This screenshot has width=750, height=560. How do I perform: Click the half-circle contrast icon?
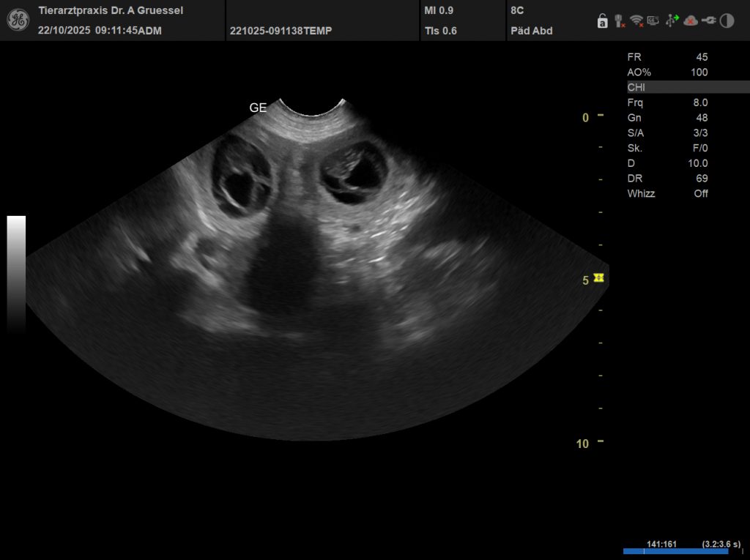[727, 20]
